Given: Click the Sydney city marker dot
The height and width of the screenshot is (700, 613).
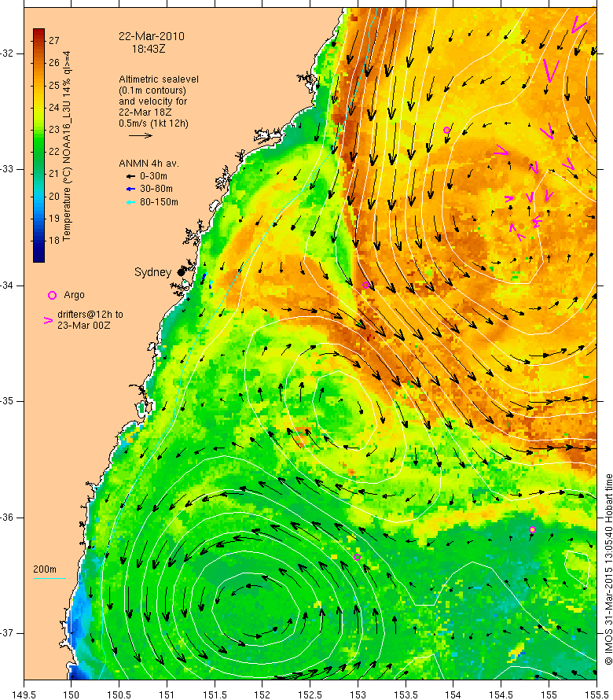Looking at the screenshot, I should [x=181, y=272].
